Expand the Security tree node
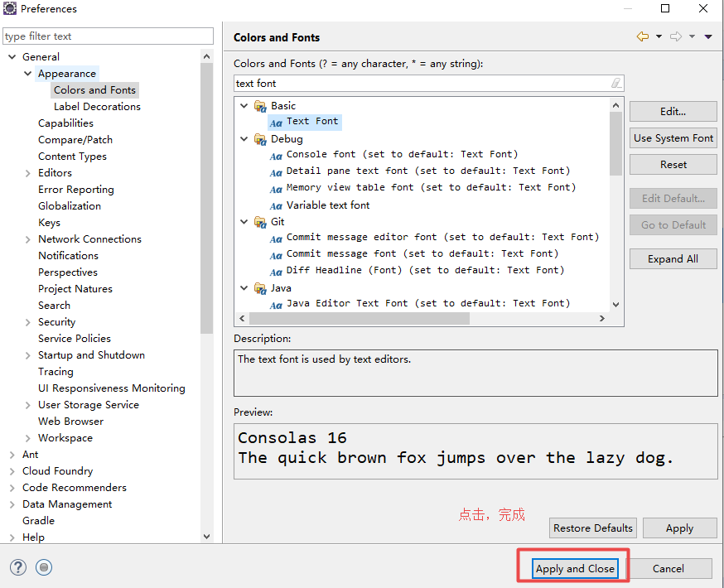 (x=27, y=322)
